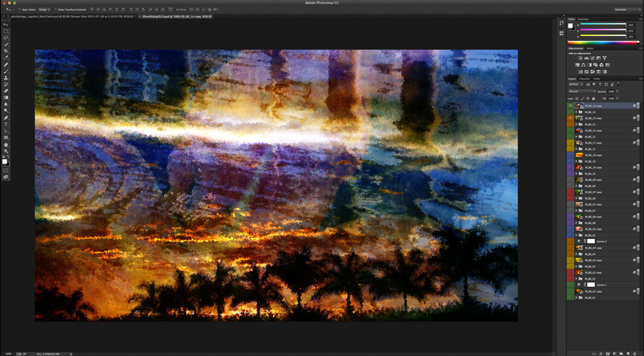Open the Auto-Select Group dropdown
Screen dimensions: 644x356
(44, 9)
